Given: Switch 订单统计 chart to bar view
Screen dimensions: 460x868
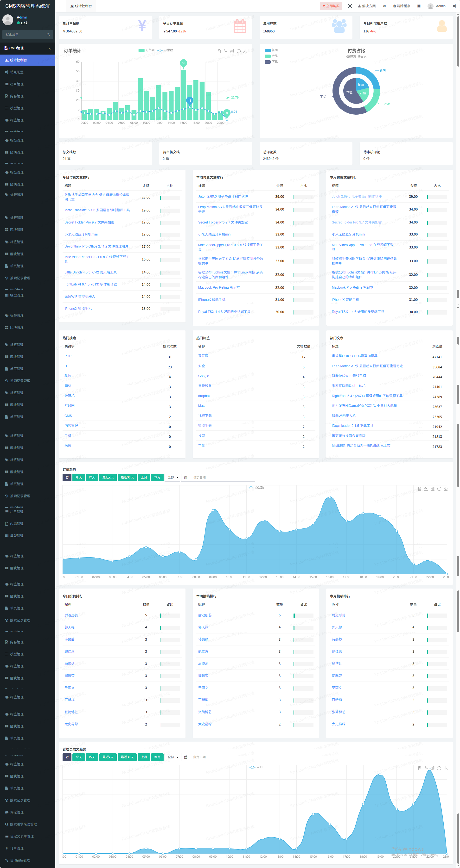Looking at the screenshot, I should (232, 51).
